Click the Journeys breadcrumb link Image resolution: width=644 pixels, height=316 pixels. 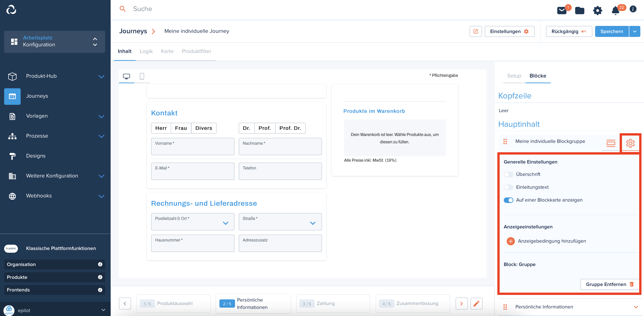coord(133,31)
